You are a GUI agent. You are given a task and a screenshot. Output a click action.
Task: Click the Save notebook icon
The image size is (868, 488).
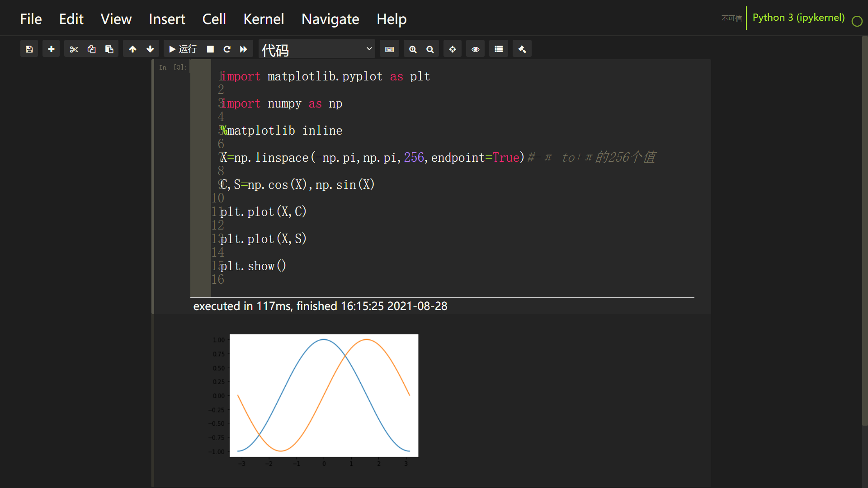(x=29, y=49)
